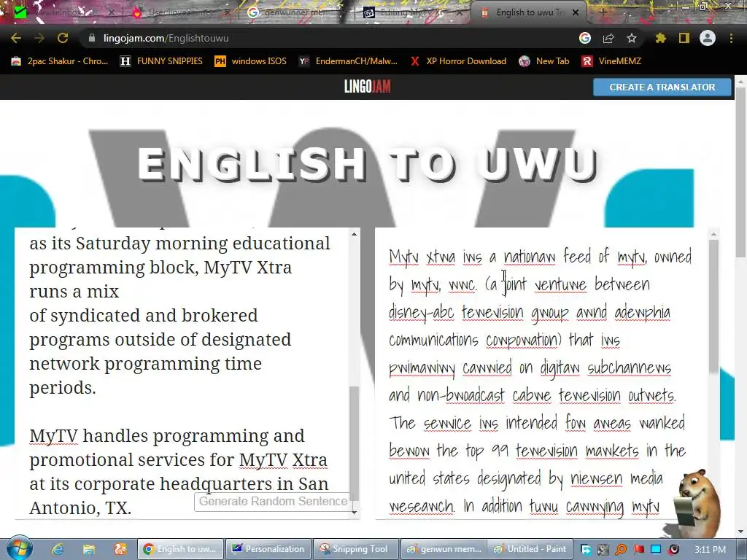Click into the English input text area
747x560 pixels.
pos(182,373)
